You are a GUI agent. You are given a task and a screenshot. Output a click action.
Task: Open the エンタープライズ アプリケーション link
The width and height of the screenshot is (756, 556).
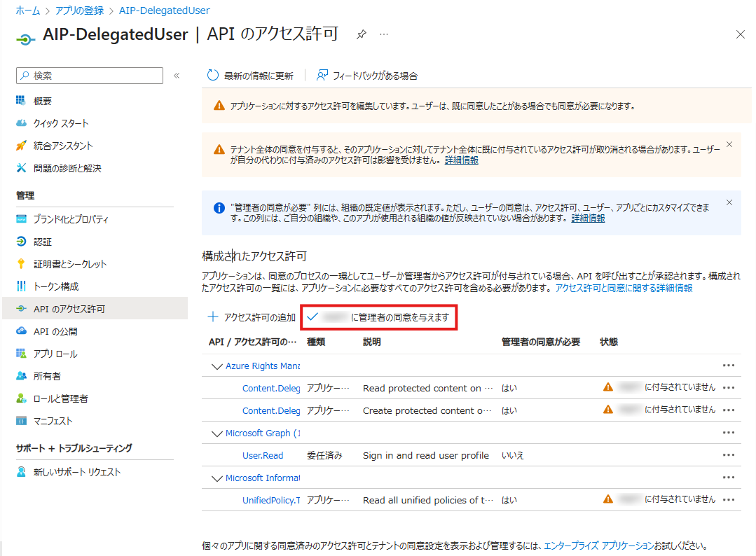tap(599, 545)
